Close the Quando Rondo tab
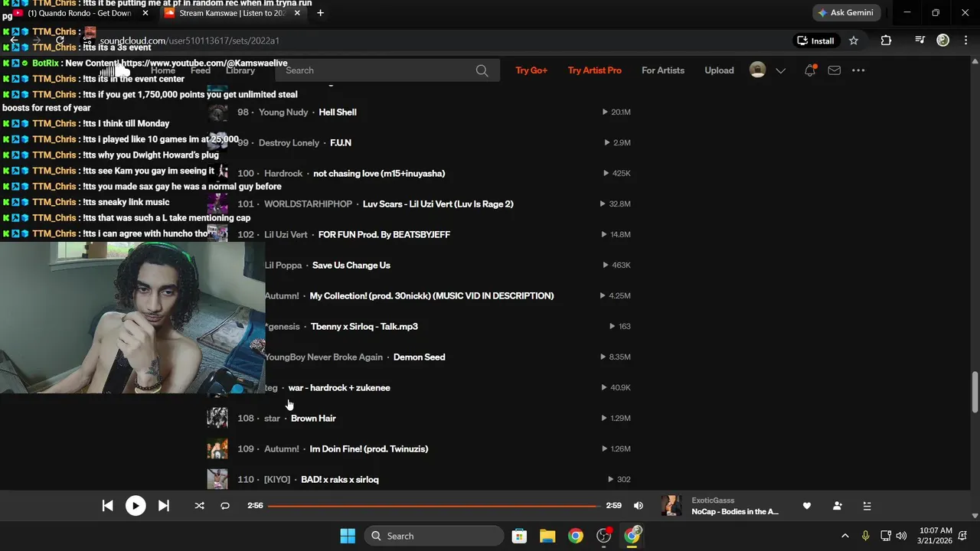980x551 pixels. coord(145,13)
